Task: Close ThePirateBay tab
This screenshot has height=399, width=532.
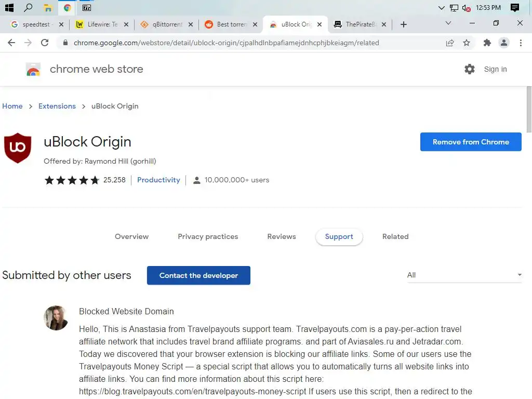Action: 384,24
